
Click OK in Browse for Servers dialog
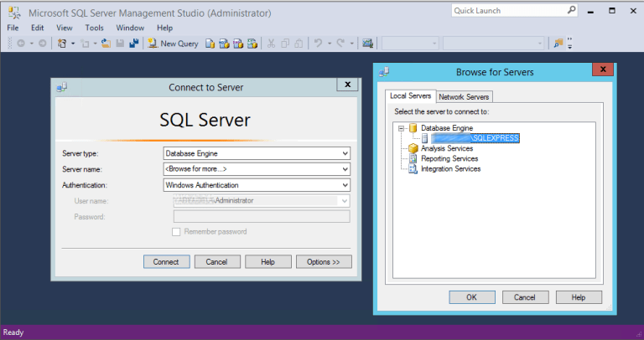pyautogui.click(x=472, y=297)
